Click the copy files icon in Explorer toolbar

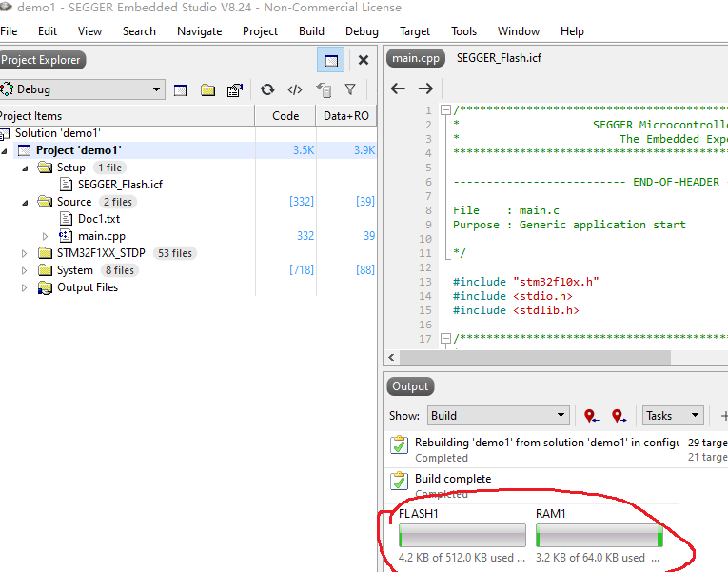click(324, 89)
